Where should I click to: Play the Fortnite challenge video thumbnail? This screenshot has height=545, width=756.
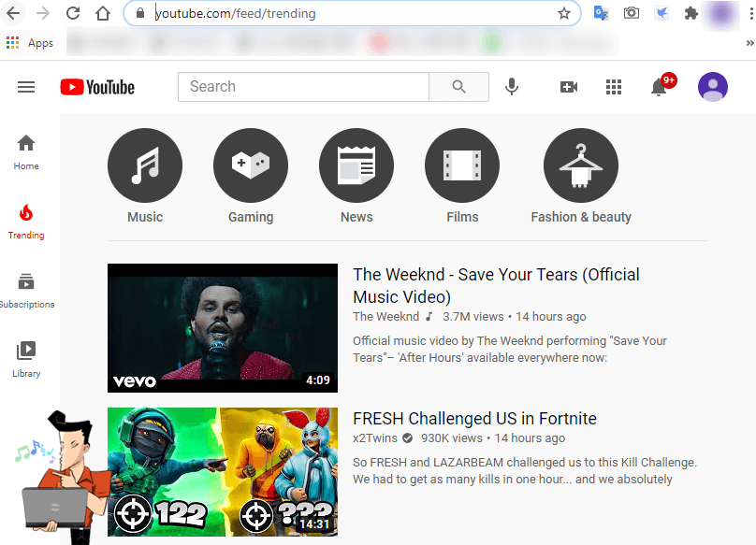(223, 472)
